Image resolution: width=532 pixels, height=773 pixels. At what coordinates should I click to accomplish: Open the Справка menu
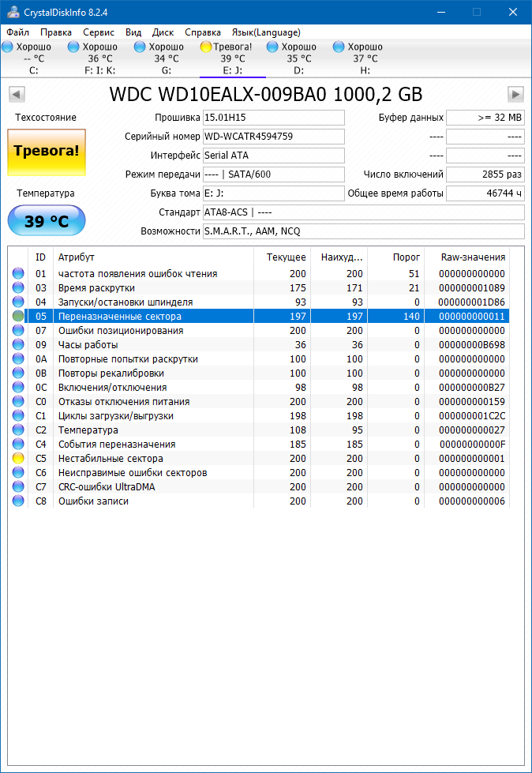pos(203,32)
